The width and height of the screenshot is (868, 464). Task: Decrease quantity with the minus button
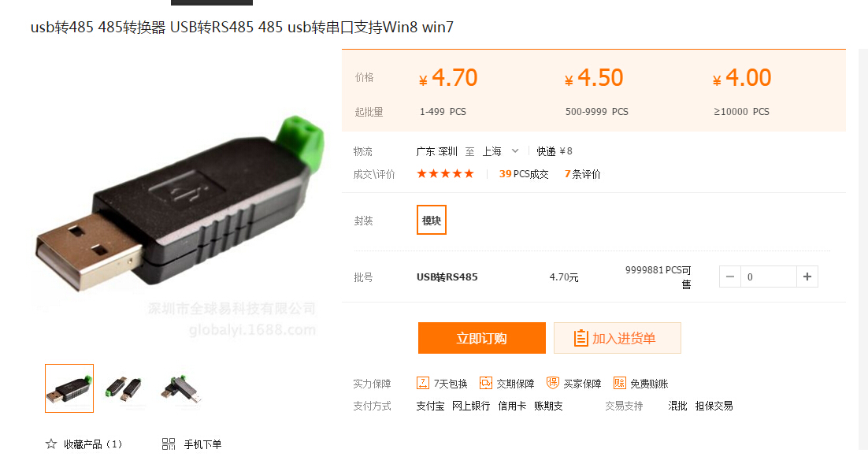[730, 277]
